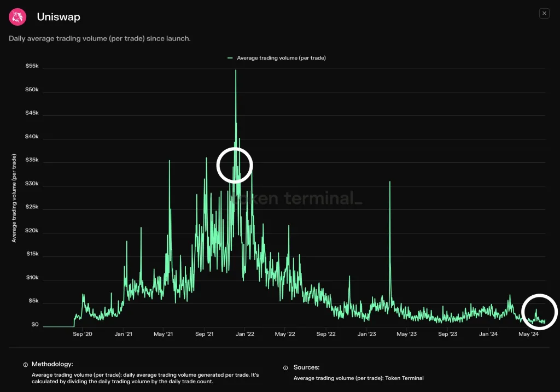Select the Jan '22 axis label
This screenshot has width=560, height=392.
click(x=244, y=334)
